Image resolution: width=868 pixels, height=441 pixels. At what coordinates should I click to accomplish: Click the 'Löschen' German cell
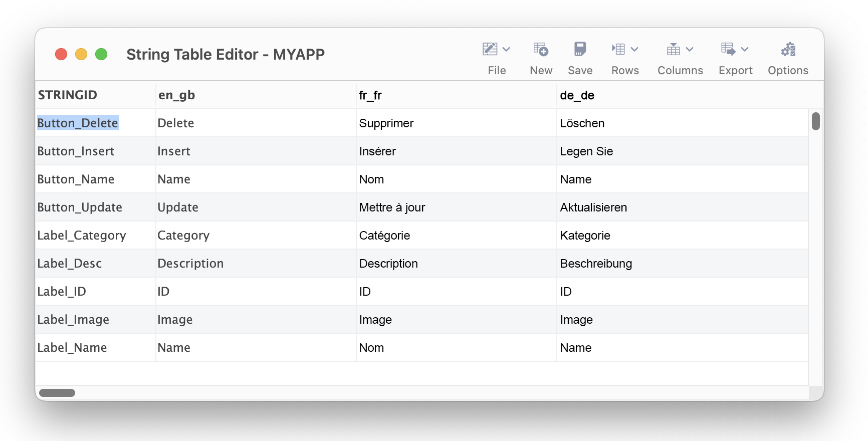click(x=683, y=123)
